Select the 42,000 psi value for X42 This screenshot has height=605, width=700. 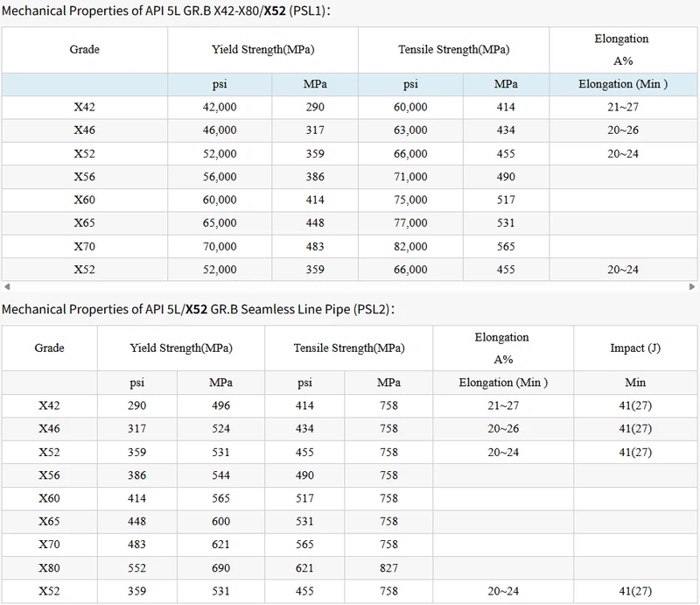click(220, 107)
